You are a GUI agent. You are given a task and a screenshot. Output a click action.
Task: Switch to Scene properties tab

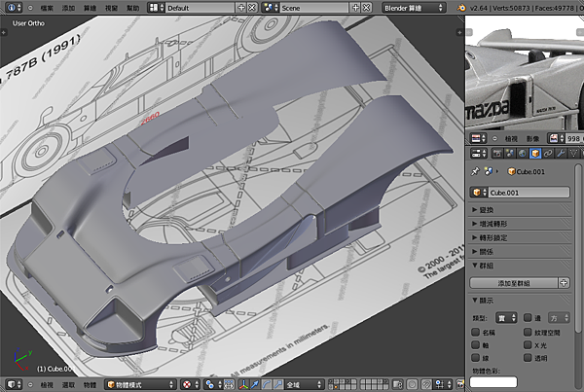tap(509, 153)
